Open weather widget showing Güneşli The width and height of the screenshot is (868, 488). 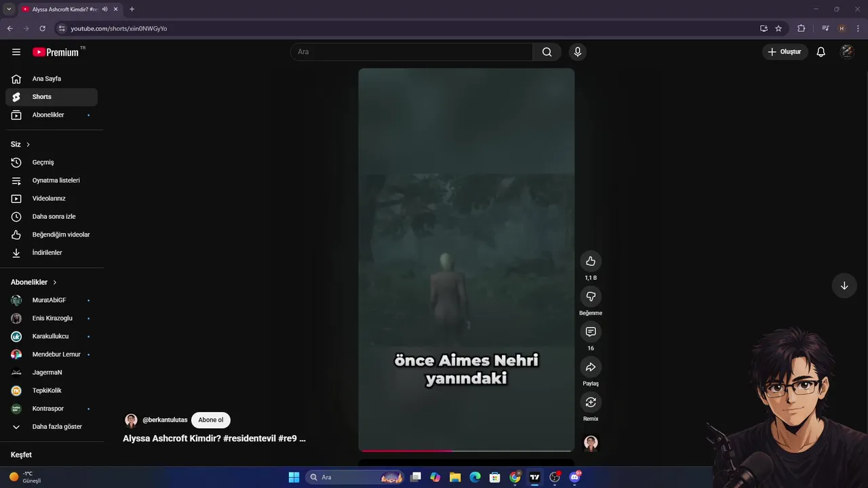click(26, 477)
